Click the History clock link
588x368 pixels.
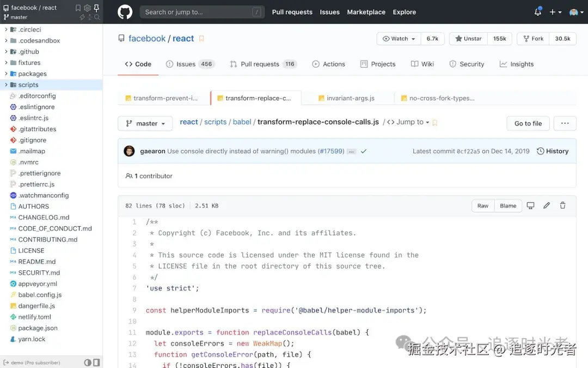point(553,151)
